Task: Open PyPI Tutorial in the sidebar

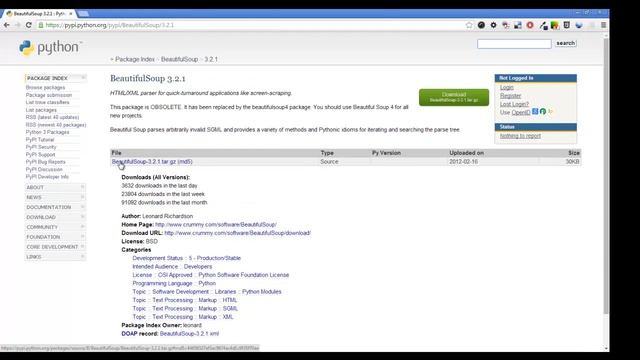Action: (x=40, y=140)
